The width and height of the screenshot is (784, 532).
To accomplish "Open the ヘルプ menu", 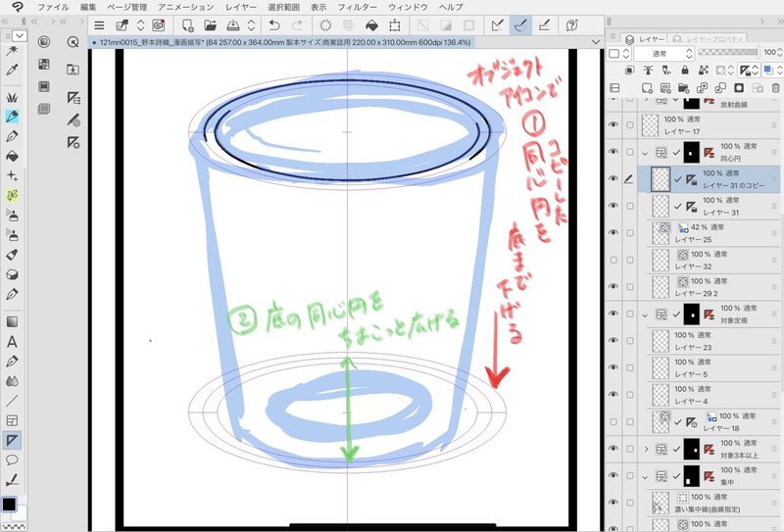I will coord(451,7).
